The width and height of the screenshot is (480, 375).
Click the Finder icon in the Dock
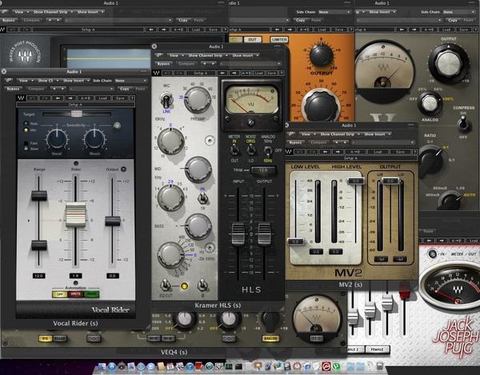tap(102, 367)
